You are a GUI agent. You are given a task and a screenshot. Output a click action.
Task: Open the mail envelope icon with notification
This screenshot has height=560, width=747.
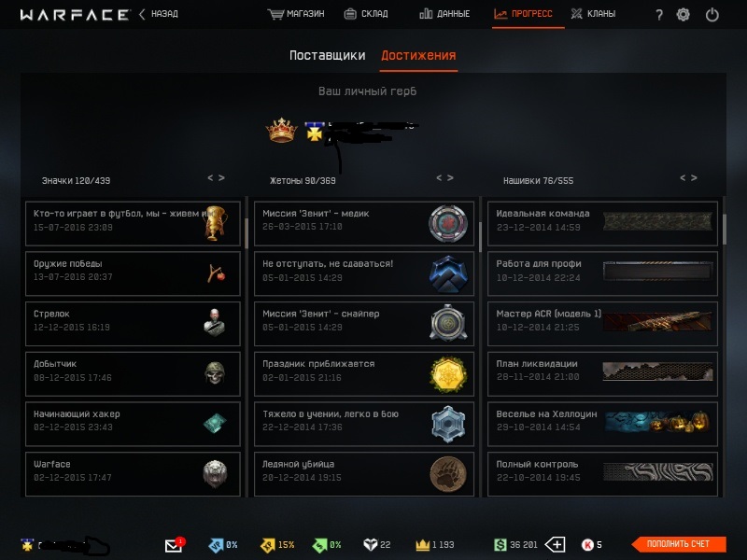pyautogui.click(x=175, y=544)
